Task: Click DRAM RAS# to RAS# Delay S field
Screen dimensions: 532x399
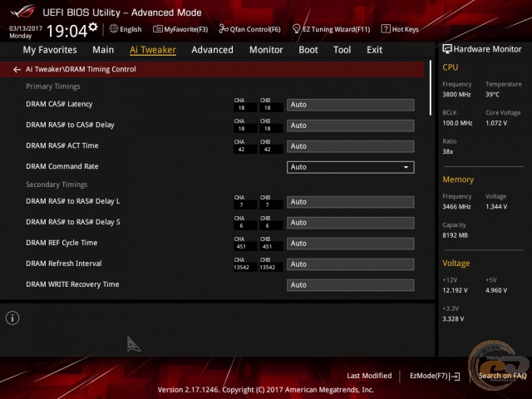Action: pos(351,223)
